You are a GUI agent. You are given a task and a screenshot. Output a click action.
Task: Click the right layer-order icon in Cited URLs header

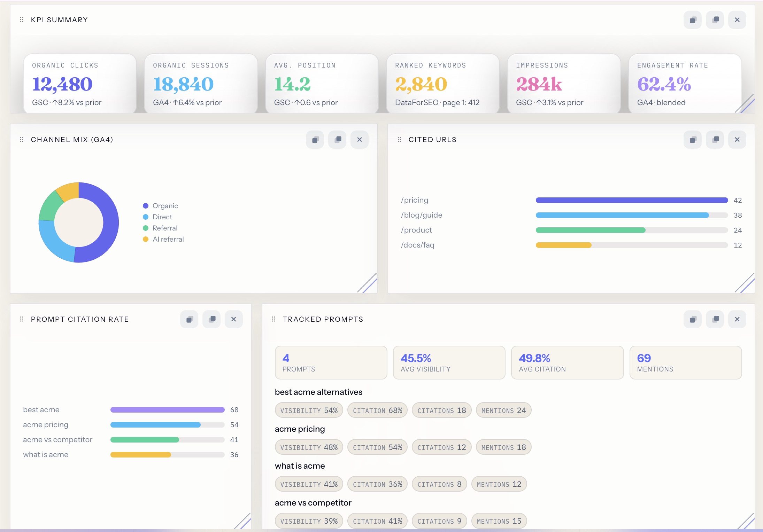(x=715, y=140)
